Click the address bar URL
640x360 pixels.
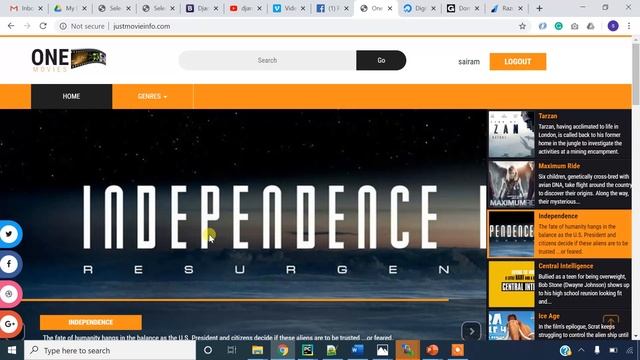point(142,26)
